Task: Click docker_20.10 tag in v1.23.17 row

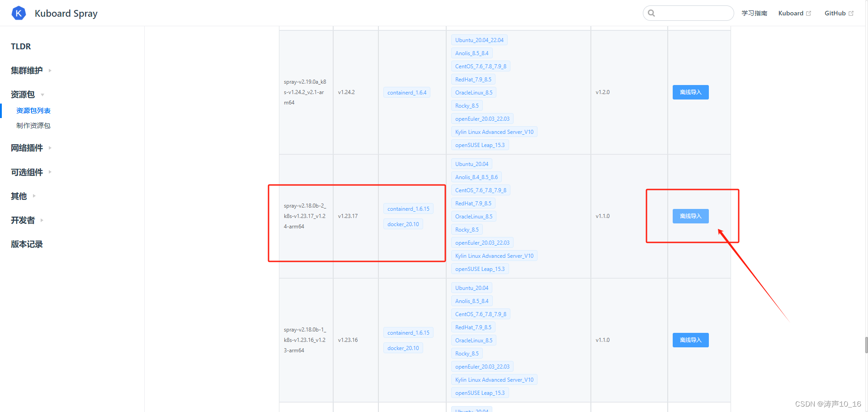Action: 403,224
